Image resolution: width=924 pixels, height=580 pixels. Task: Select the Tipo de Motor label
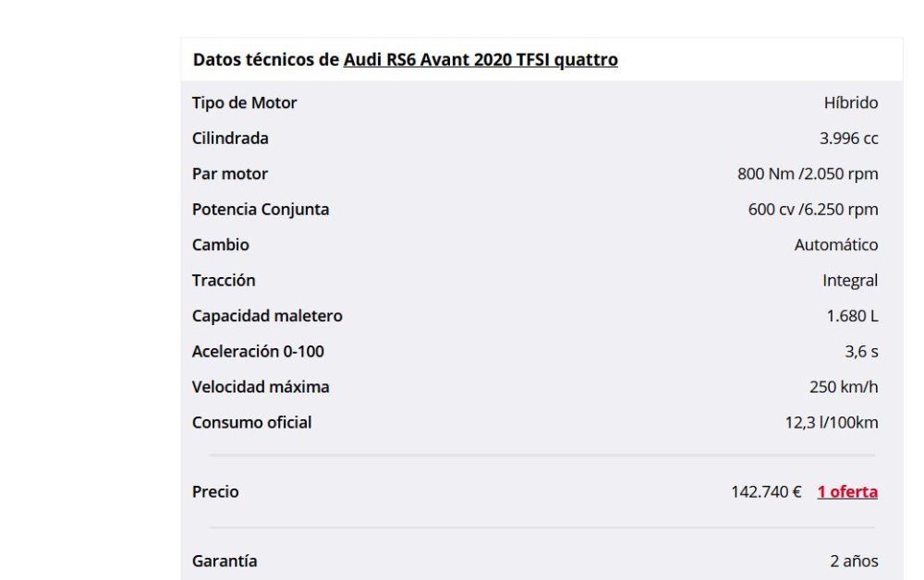click(244, 103)
